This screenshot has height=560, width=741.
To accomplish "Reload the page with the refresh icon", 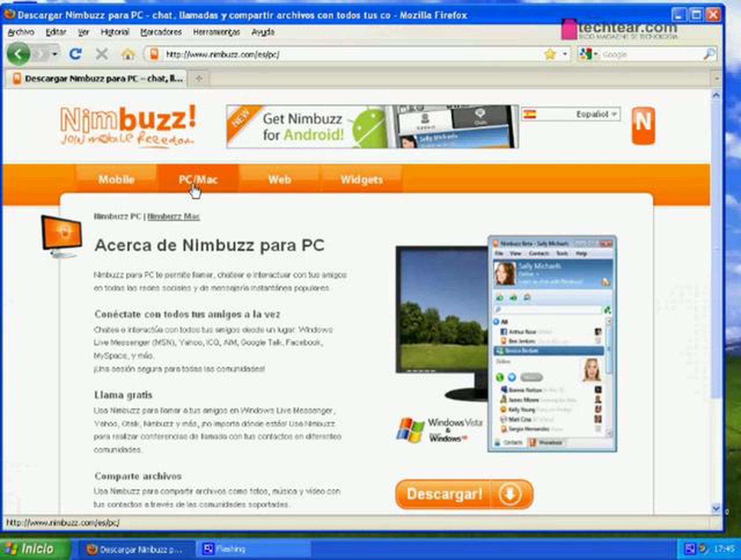I will pos(75,54).
